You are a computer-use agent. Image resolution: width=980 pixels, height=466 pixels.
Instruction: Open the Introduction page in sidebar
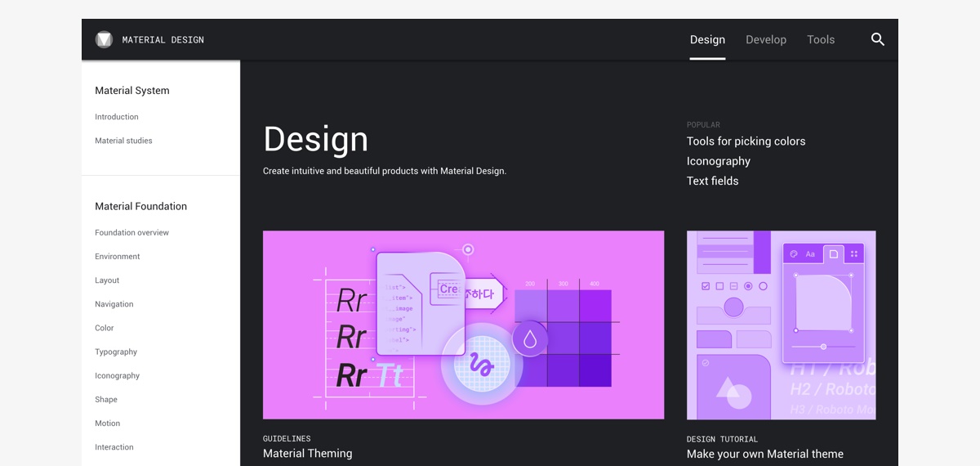pyautogui.click(x=117, y=117)
